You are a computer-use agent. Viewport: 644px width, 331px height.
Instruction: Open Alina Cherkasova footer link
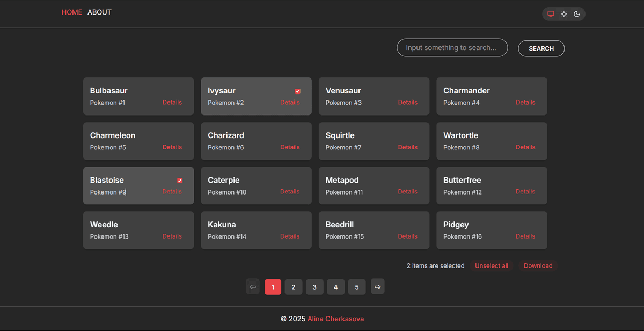pyautogui.click(x=335, y=319)
